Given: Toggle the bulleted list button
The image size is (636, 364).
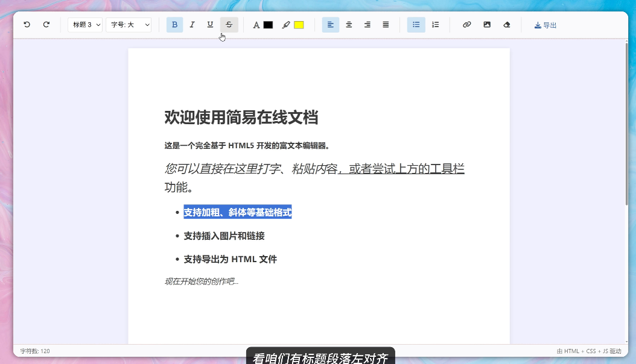Looking at the screenshot, I should click(x=416, y=25).
